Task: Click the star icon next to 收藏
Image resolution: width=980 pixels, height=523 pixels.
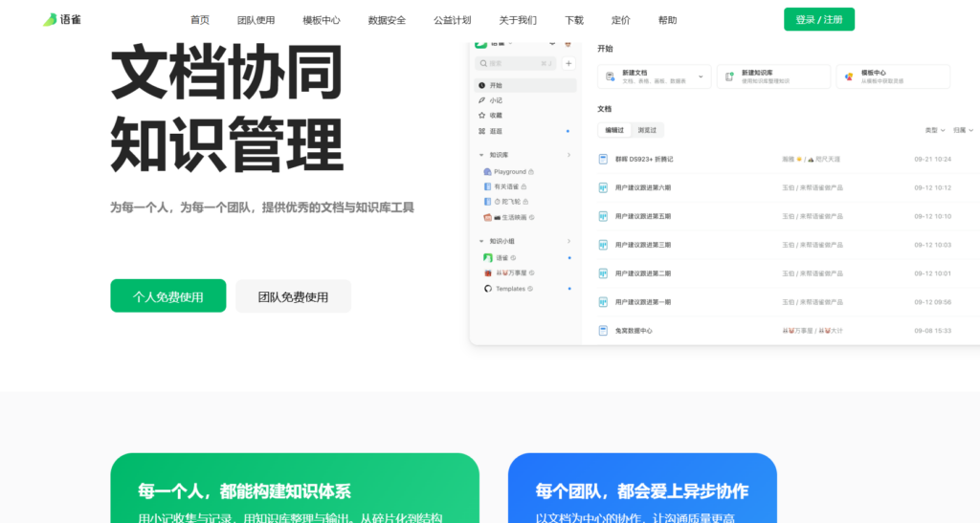Action: click(481, 115)
